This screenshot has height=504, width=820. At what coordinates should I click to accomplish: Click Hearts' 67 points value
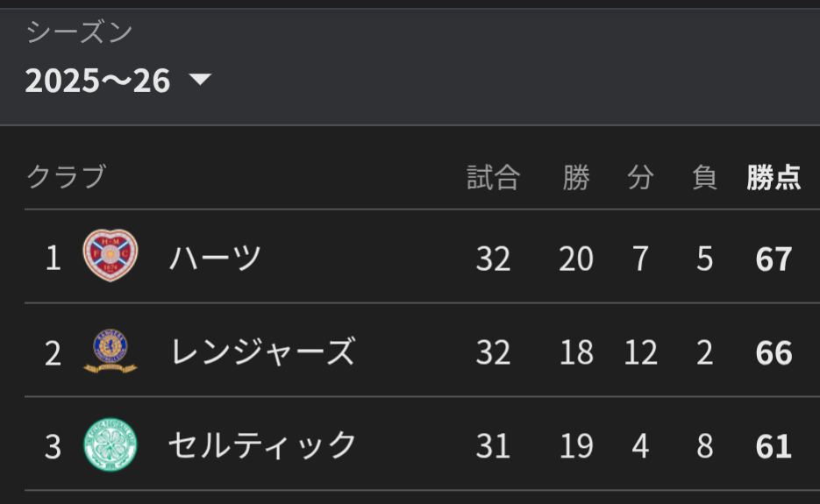774,259
